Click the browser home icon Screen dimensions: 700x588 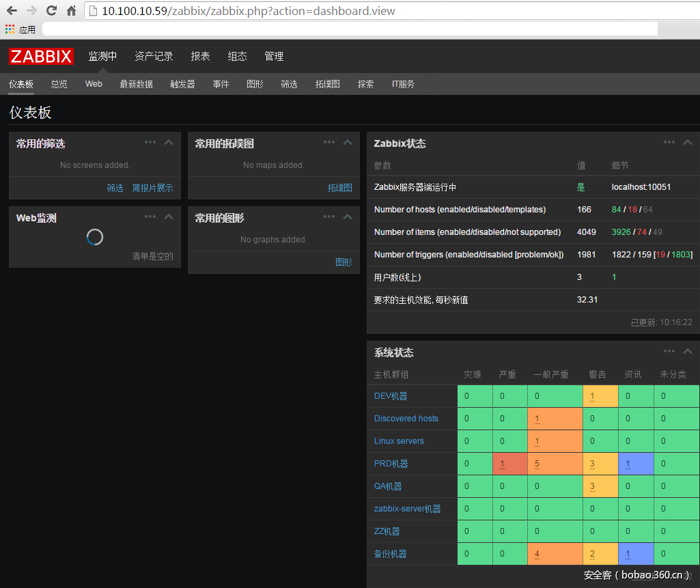pyautogui.click(x=71, y=11)
